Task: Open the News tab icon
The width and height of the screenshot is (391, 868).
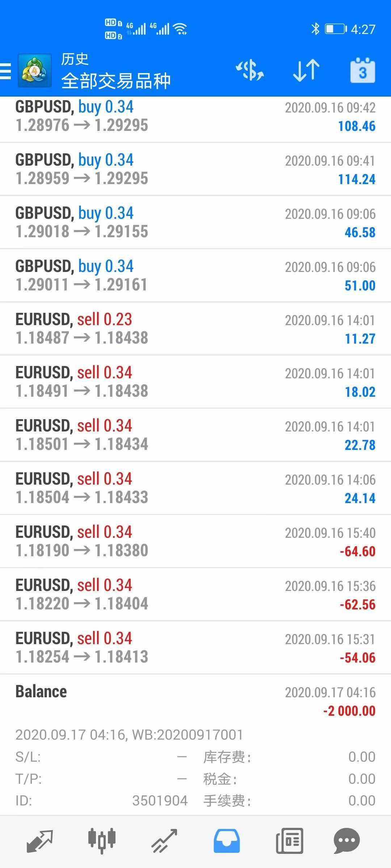Action: (x=289, y=841)
